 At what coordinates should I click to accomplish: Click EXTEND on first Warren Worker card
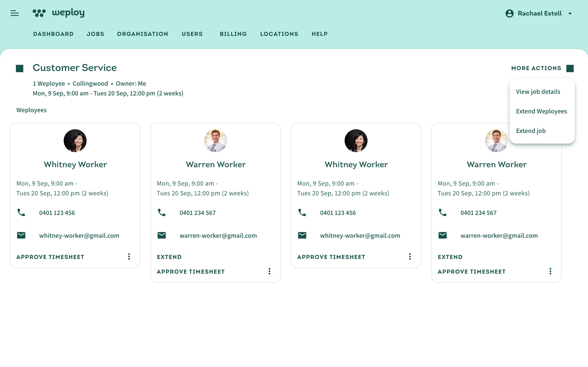pyautogui.click(x=169, y=257)
